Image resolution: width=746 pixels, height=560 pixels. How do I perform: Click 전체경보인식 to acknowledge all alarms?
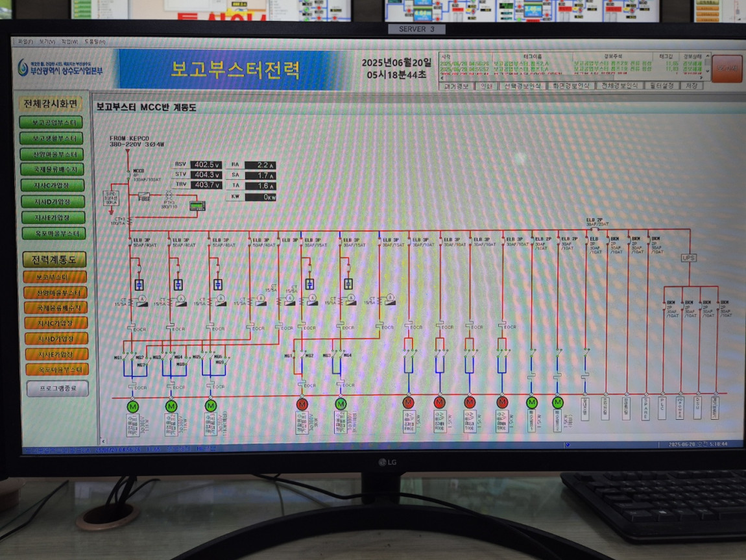pos(620,86)
